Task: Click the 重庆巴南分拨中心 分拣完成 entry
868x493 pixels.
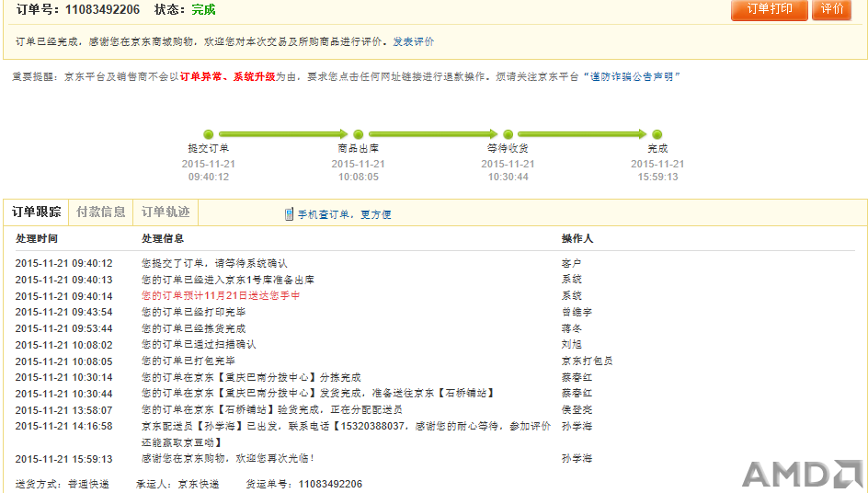Action: [251, 377]
